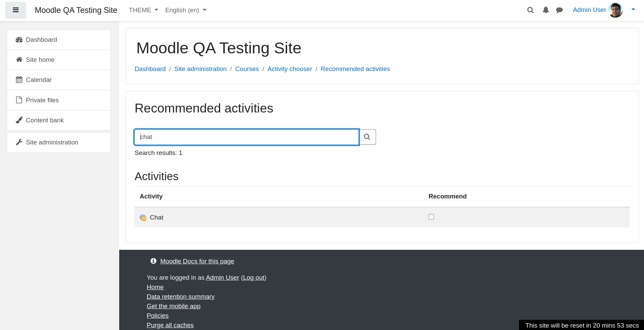Open the footer Home link
The image size is (644, 330).
coord(155,287)
